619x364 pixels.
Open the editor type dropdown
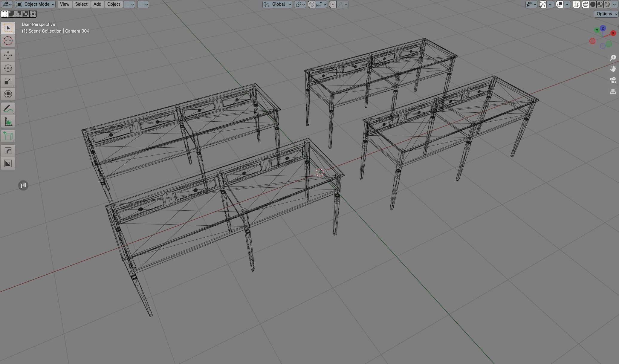pos(7,4)
